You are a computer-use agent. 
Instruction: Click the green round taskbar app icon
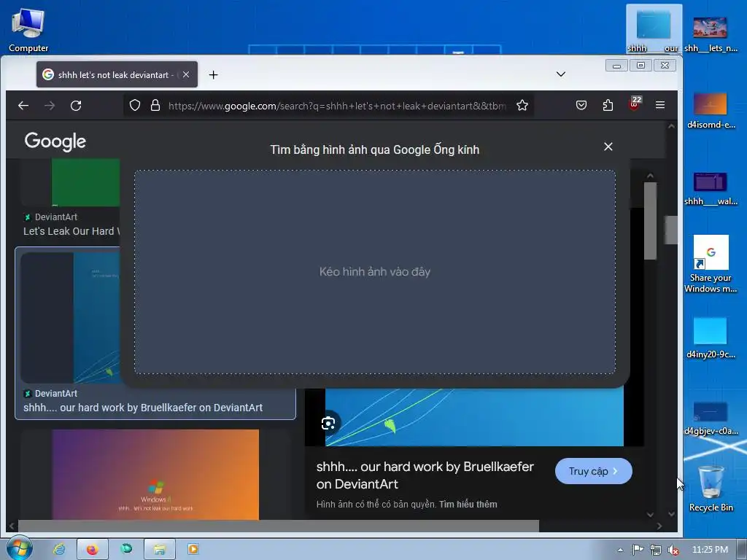[126, 548]
